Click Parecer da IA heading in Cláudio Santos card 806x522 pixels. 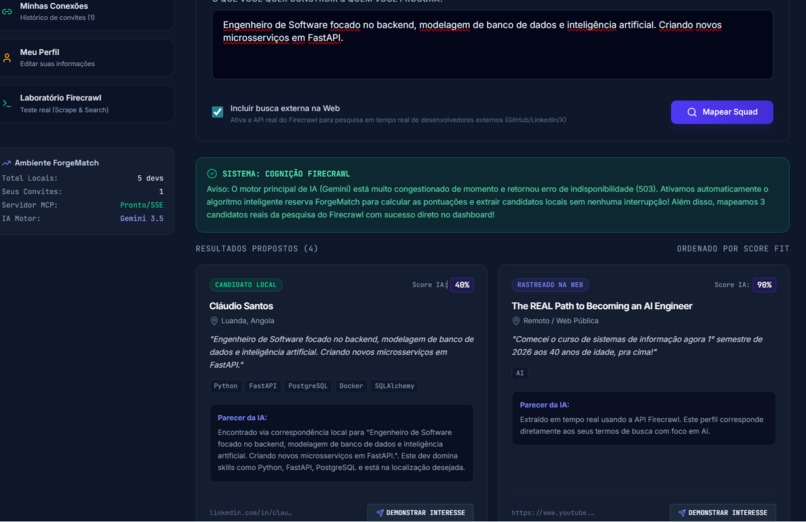point(242,418)
